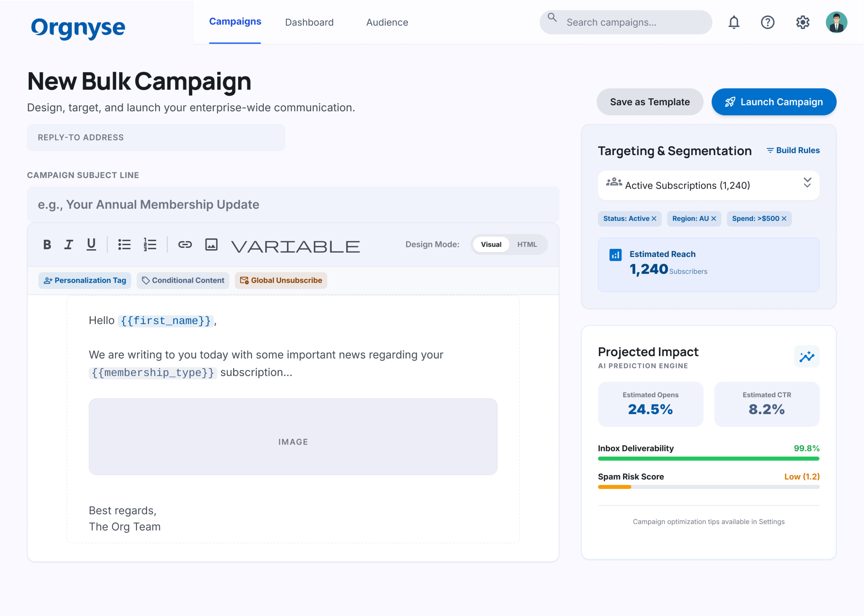Image resolution: width=865 pixels, height=616 pixels.
Task: Click the insert link icon
Action: [185, 245]
